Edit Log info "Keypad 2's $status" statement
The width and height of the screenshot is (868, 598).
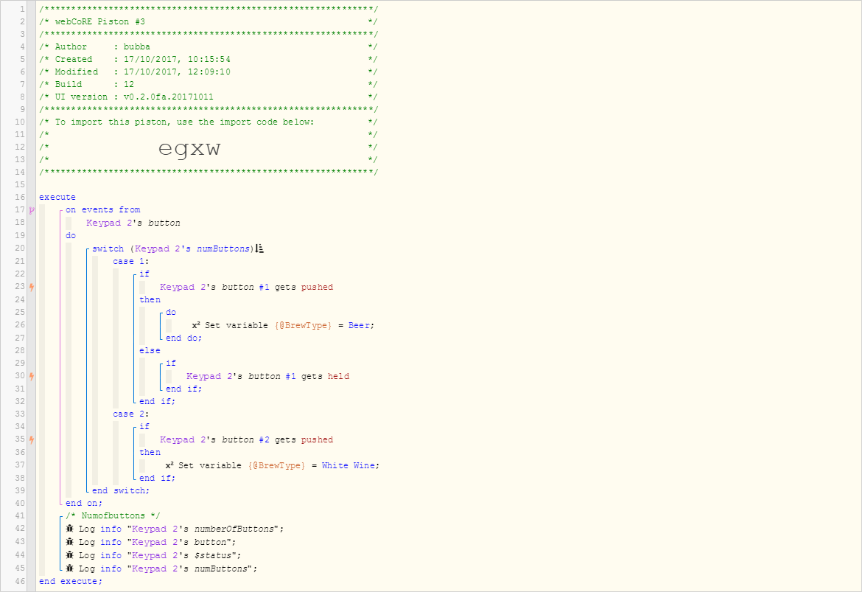pos(154,555)
